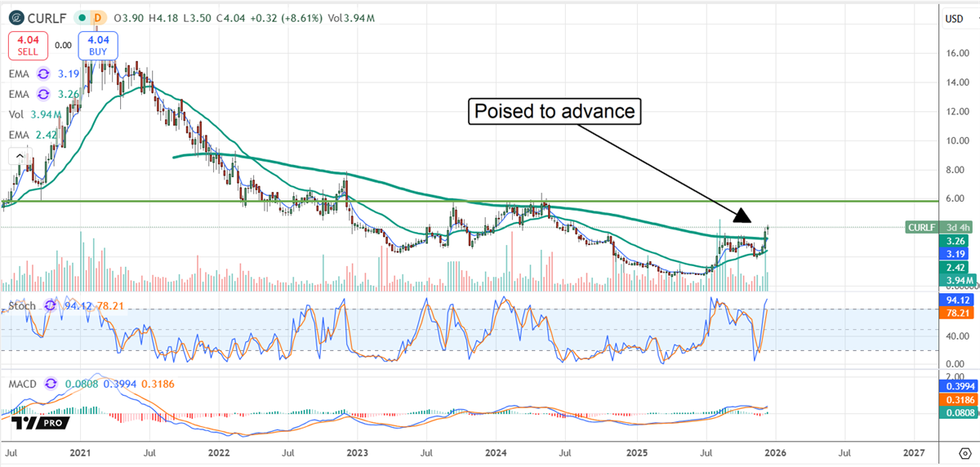
Task: Toggle the green market status dot
Action: [x=81, y=17]
